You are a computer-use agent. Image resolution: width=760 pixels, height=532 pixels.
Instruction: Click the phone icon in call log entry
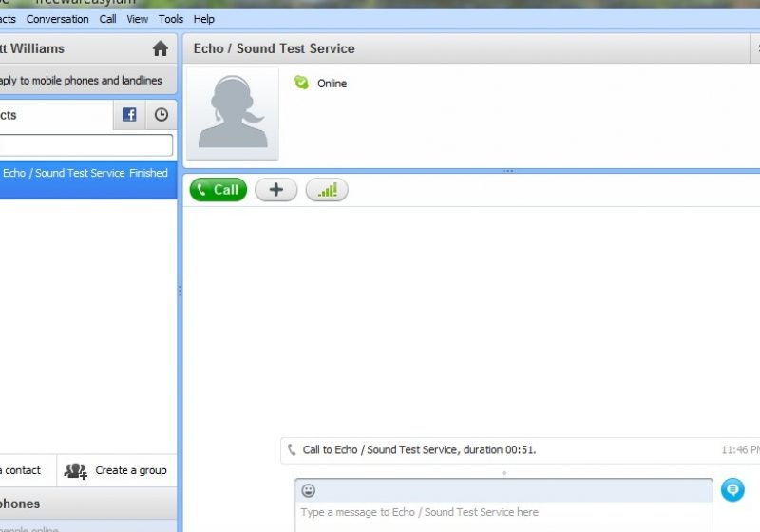click(292, 449)
